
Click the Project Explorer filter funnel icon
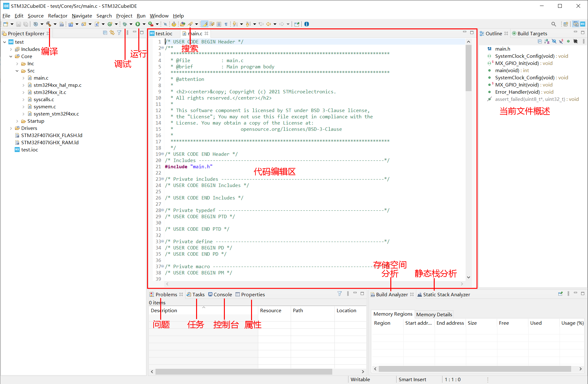click(x=119, y=33)
